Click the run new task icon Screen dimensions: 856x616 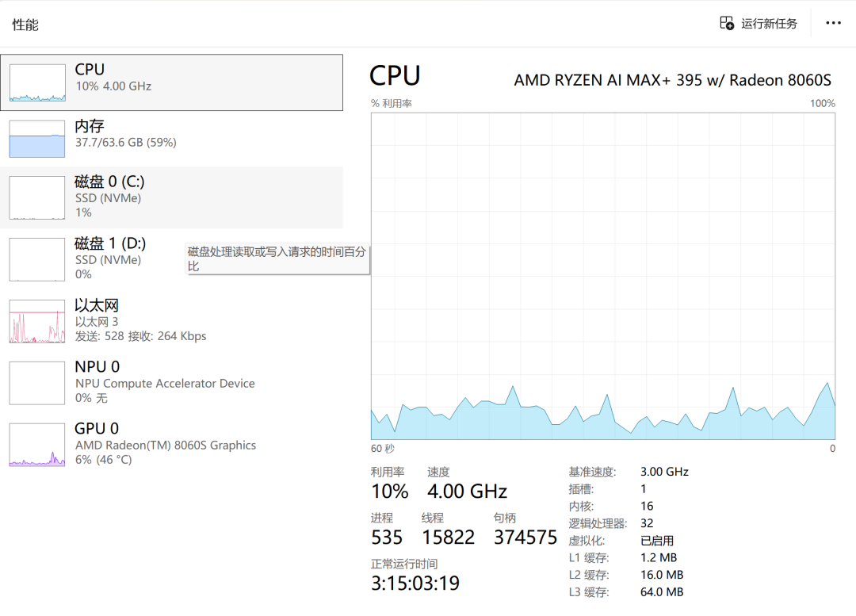[727, 23]
